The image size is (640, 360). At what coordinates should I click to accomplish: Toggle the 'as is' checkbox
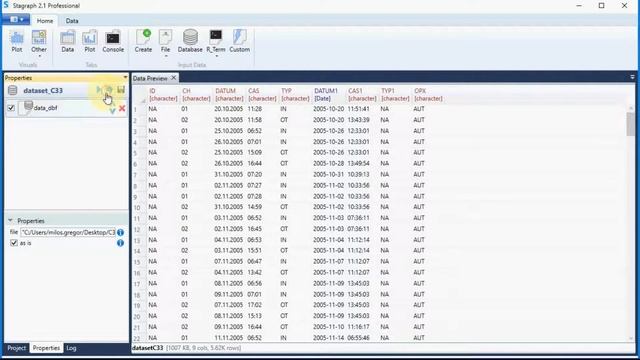point(14,243)
